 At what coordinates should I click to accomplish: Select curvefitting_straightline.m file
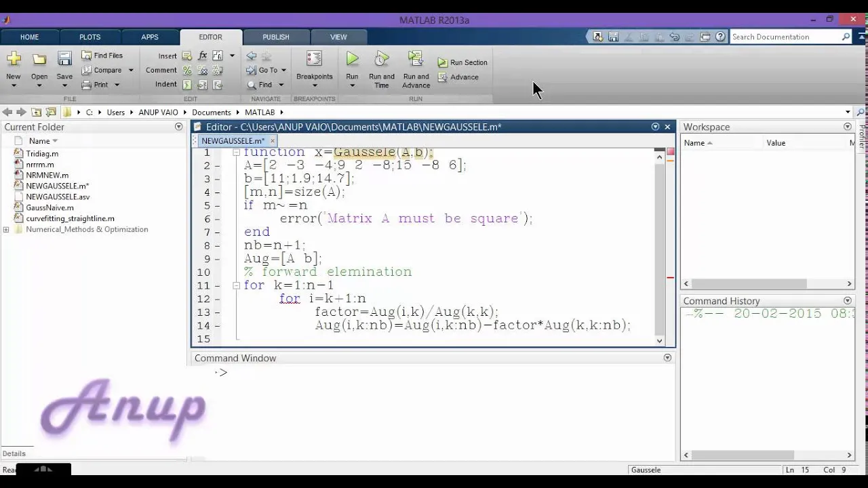click(70, 219)
